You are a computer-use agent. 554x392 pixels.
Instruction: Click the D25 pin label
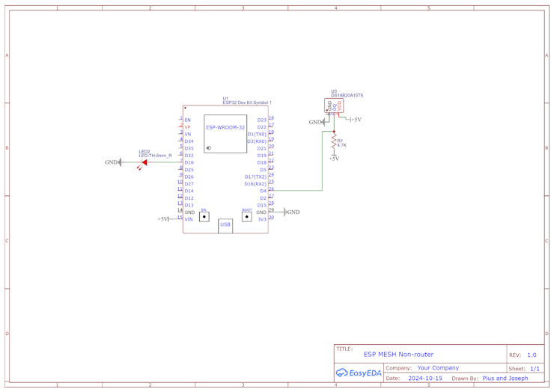(x=189, y=170)
